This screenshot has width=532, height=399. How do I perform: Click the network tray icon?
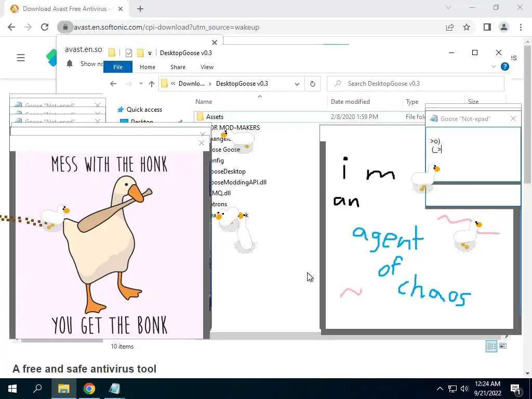click(453, 389)
